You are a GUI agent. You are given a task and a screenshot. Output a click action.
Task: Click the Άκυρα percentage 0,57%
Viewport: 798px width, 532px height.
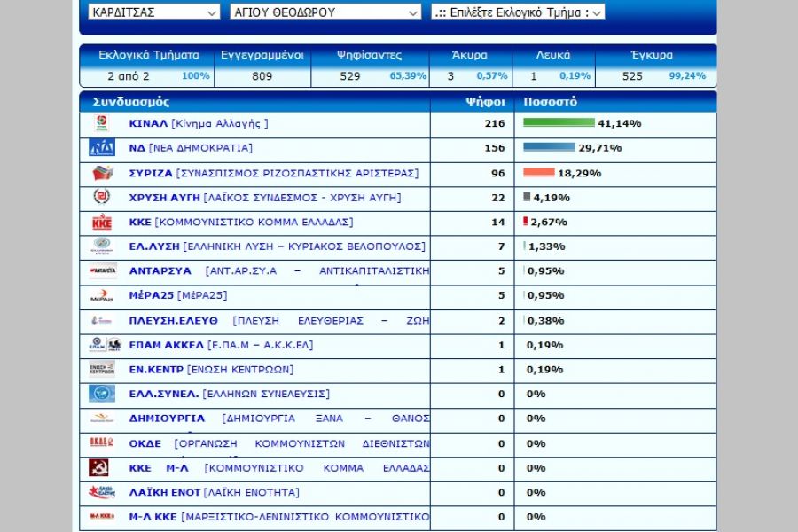pos(492,76)
